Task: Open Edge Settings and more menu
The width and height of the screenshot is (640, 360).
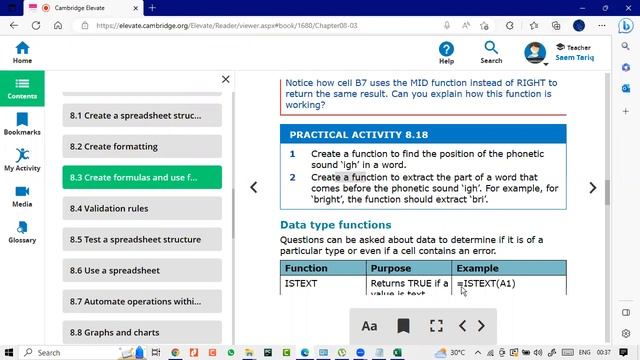Action: click(602, 26)
